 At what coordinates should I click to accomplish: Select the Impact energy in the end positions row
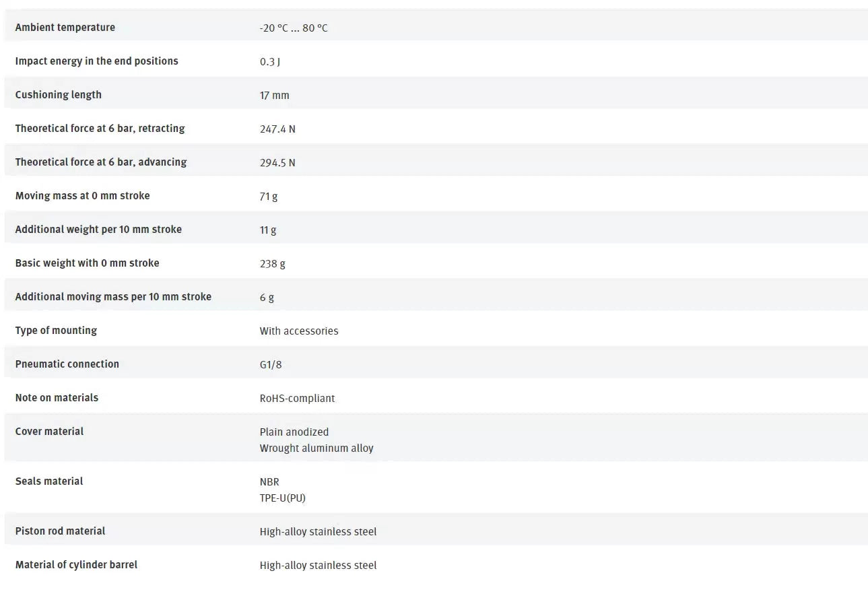436,61
